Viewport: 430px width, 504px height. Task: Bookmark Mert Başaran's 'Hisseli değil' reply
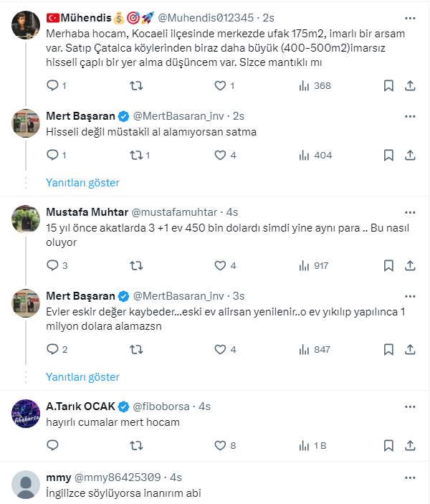click(x=388, y=155)
